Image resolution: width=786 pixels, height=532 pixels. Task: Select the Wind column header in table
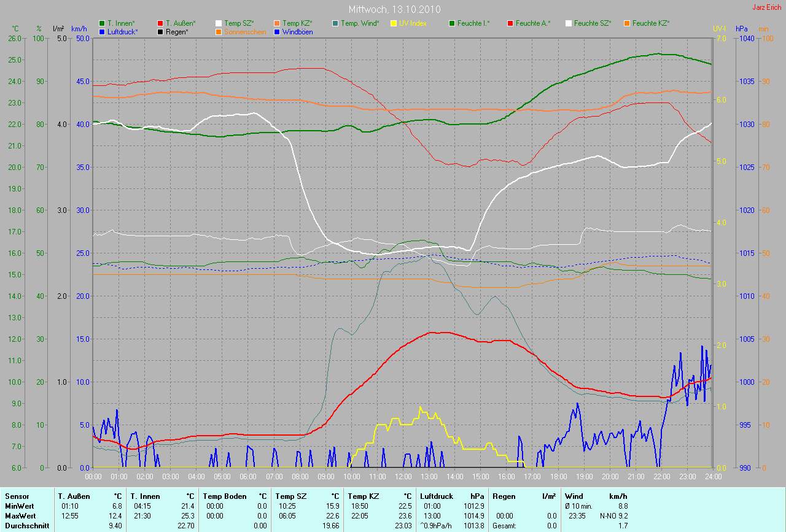(x=575, y=496)
